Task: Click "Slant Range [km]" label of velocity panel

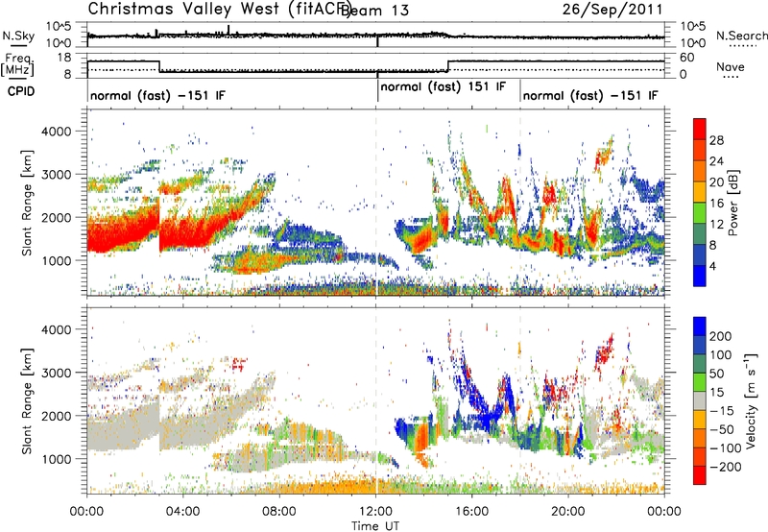Action: pyautogui.click(x=27, y=400)
